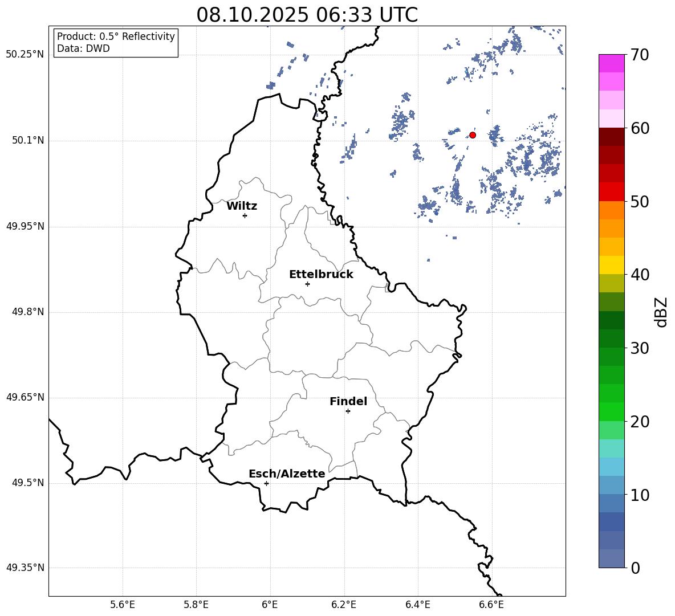Click the red radar site marker dot

pyautogui.click(x=473, y=135)
